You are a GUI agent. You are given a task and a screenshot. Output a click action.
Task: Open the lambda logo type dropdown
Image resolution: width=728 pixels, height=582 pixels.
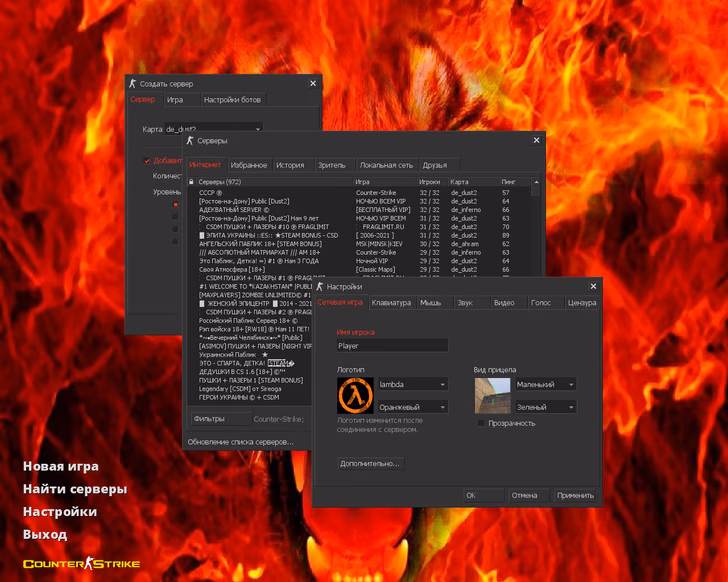(412, 384)
